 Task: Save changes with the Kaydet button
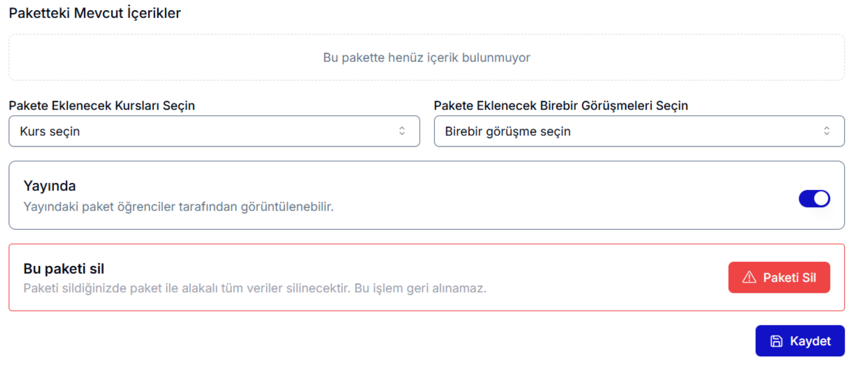800,341
